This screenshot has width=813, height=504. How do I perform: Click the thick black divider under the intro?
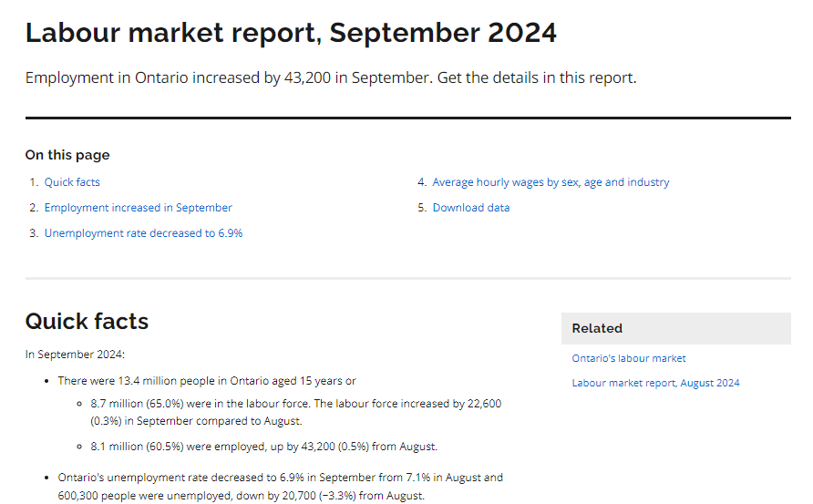(407, 118)
